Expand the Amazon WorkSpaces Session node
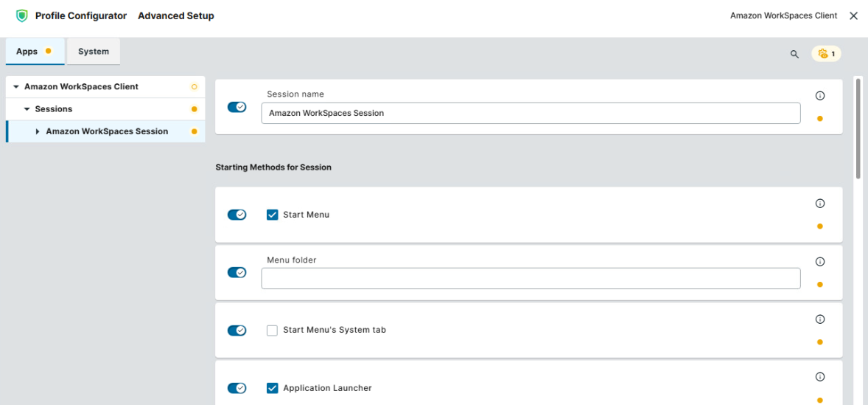The height and width of the screenshot is (405, 868). pos(37,131)
